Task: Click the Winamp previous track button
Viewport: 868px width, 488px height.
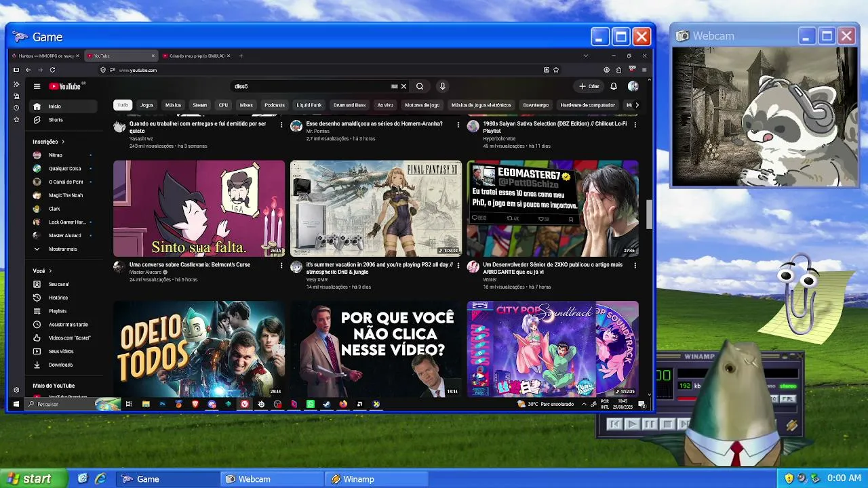Action: click(614, 424)
